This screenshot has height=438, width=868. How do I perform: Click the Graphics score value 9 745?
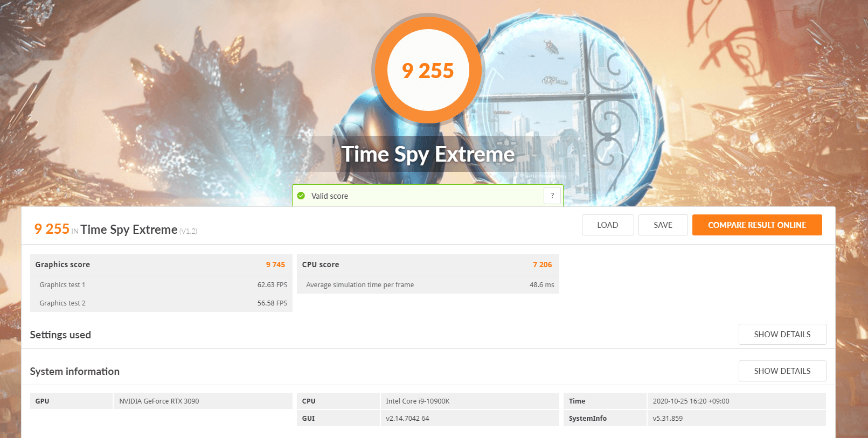[x=275, y=265]
